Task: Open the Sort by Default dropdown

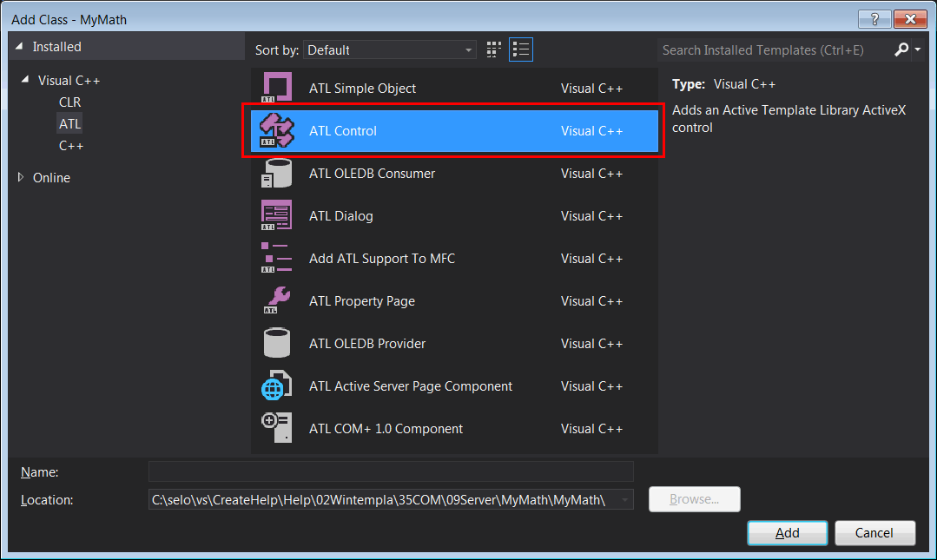Action: point(390,50)
